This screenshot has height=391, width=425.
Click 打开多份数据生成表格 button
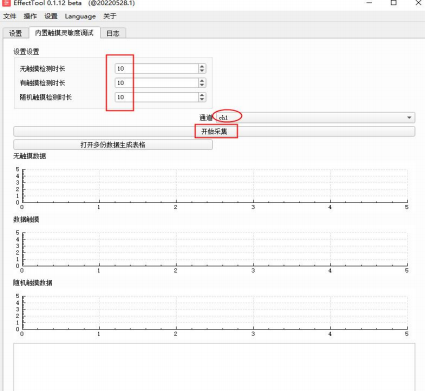coord(113,145)
